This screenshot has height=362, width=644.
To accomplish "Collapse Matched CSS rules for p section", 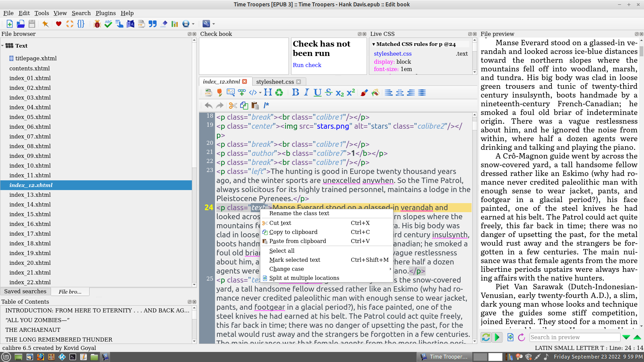I will 374,44.
